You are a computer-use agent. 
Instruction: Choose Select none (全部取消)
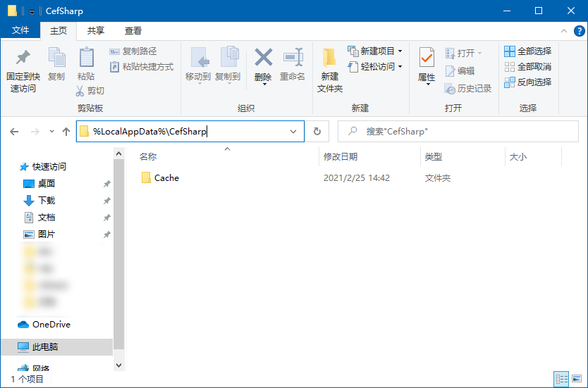527,67
